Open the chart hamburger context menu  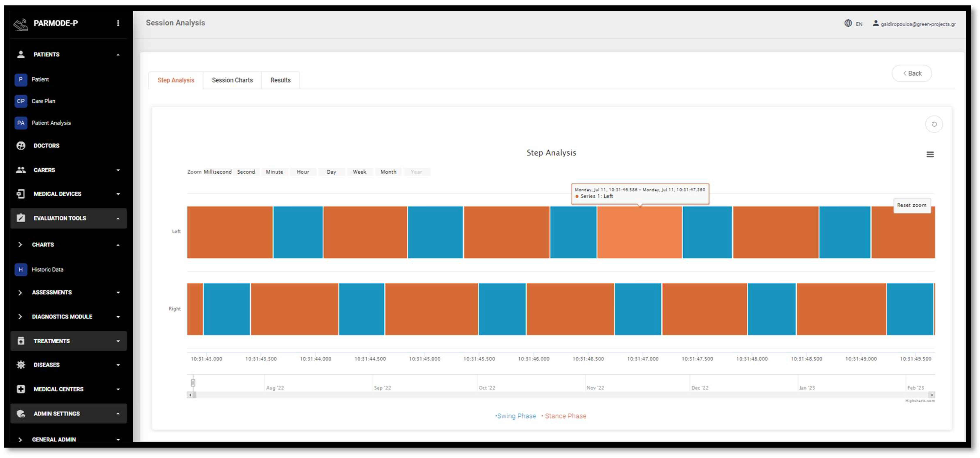pyautogui.click(x=930, y=154)
